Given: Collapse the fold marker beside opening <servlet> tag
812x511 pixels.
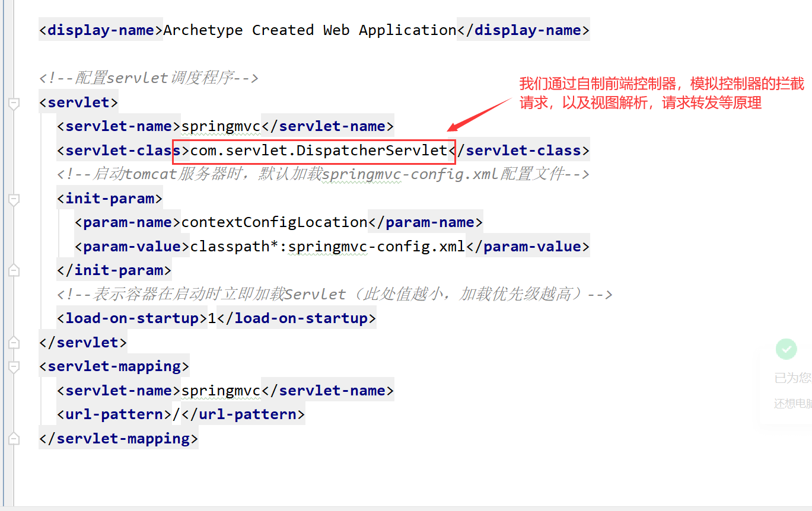Looking at the screenshot, I should (14, 103).
